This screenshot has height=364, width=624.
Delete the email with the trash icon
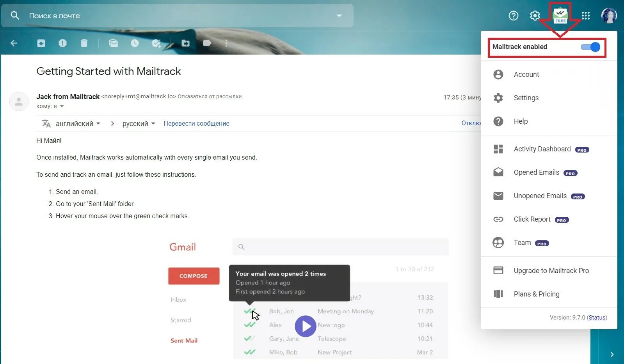click(x=84, y=43)
